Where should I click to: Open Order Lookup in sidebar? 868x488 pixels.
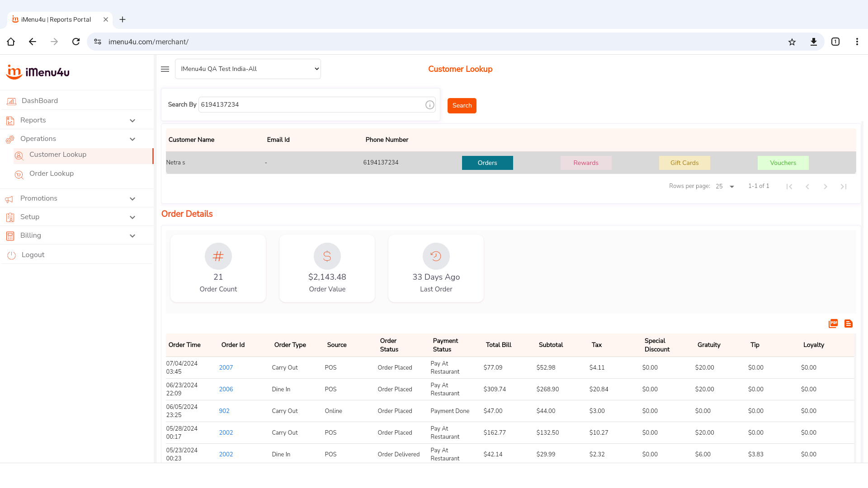52,174
